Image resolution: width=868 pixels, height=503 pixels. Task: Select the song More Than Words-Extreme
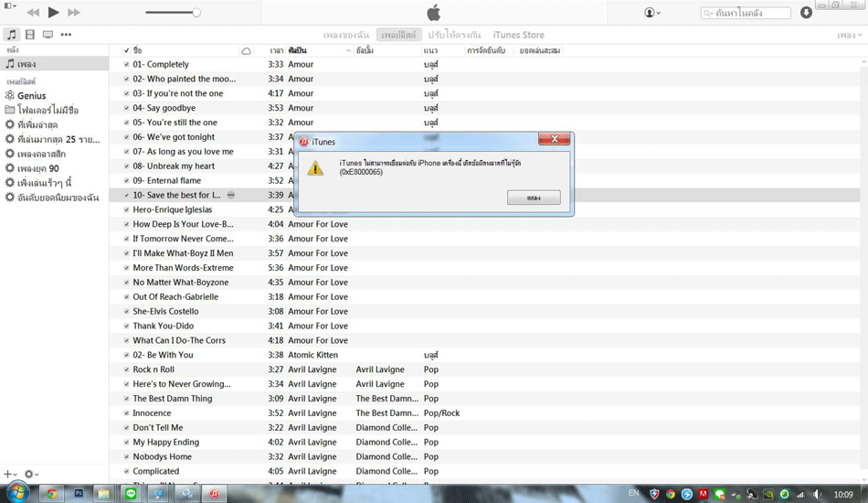[184, 268]
